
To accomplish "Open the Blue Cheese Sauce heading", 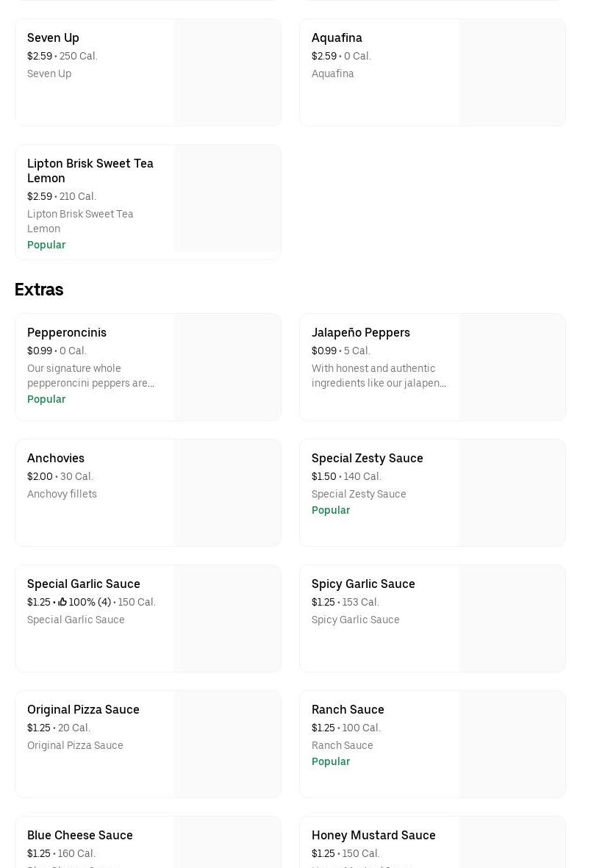I will pyautogui.click(x=80, y=835).
